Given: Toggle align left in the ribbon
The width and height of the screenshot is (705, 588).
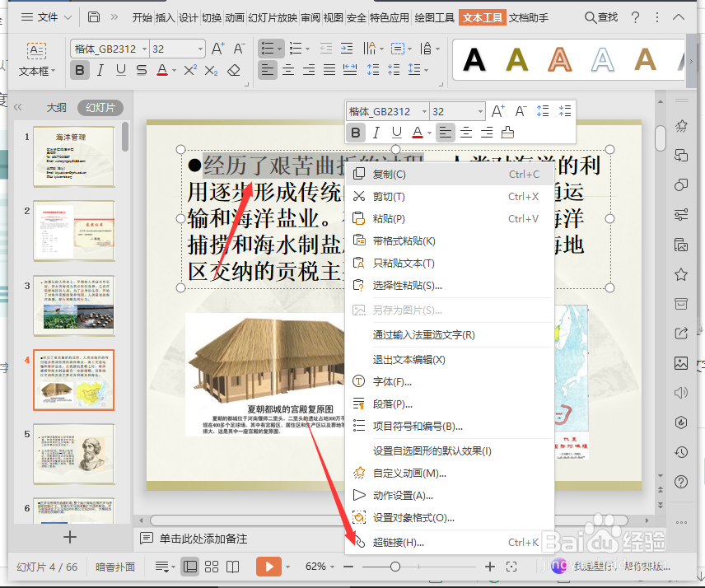Looking at the screenshot, I should [x=267, y=70].
